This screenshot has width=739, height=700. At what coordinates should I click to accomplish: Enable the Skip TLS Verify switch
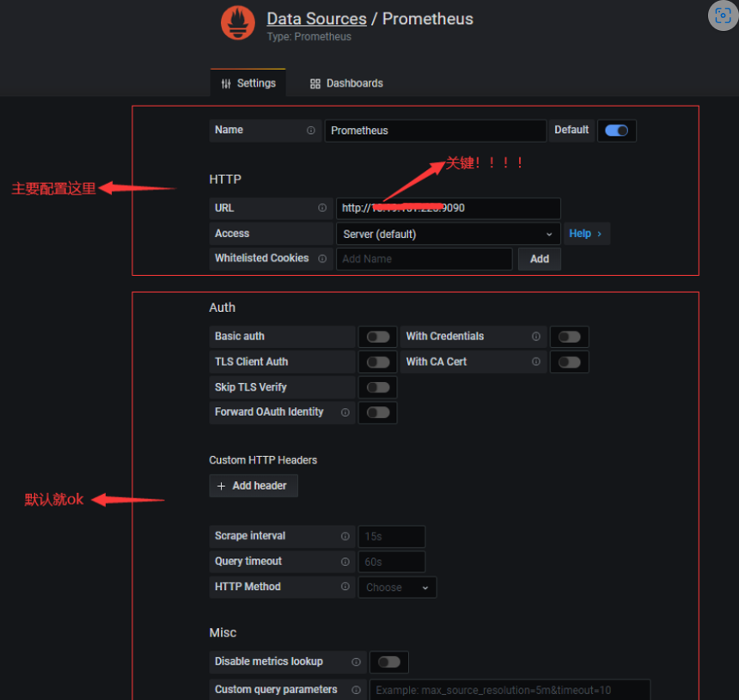point(378,387)
